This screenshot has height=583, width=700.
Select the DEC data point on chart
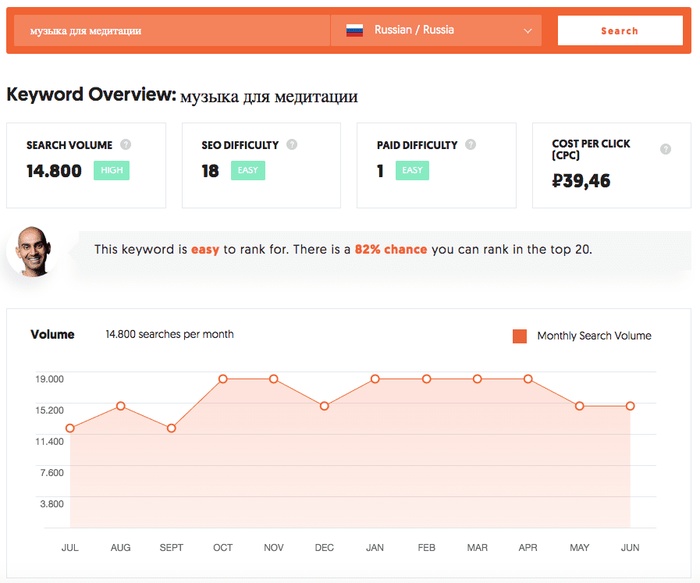325,406
